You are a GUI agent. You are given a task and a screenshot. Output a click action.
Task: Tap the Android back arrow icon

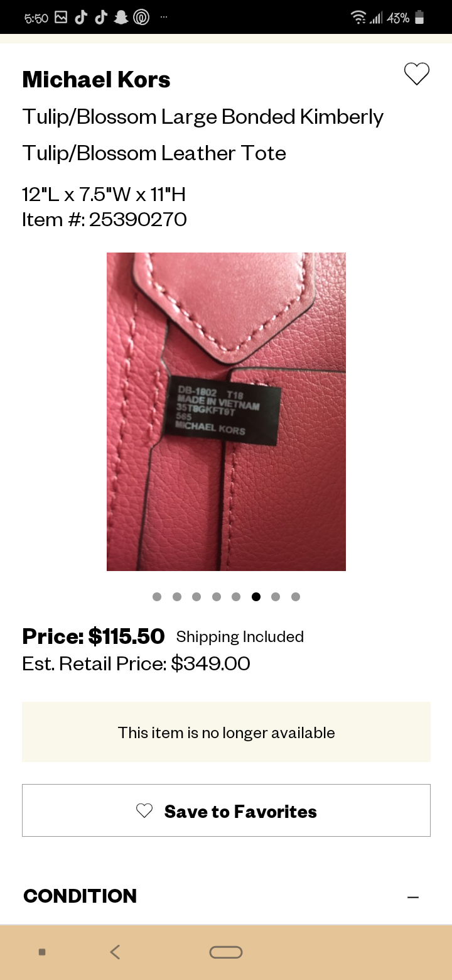click(115, 952)
